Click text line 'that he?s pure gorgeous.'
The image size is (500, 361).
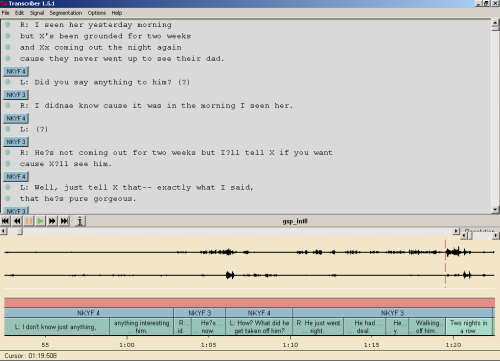tap(77, 199)
